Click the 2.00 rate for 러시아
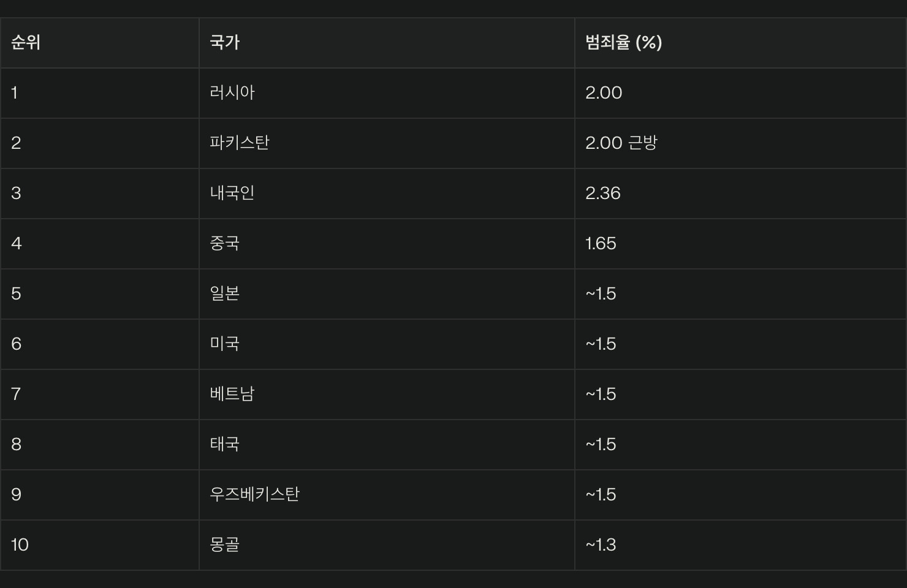 pyautogui.click(x=604, y=93)
